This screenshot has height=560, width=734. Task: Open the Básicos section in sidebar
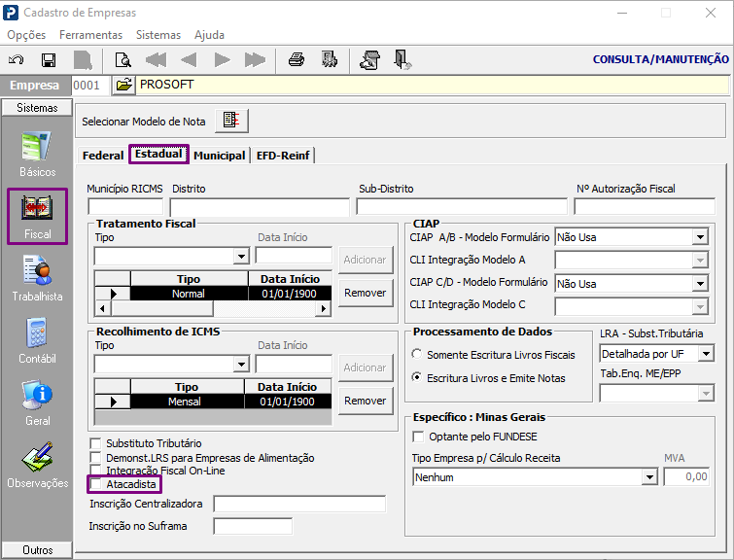(x=38, y=155)
